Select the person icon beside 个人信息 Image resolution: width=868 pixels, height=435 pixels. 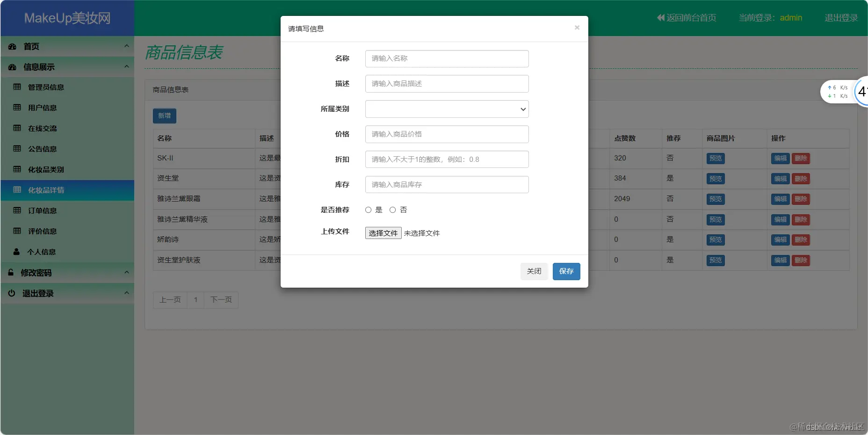[16, 252]
